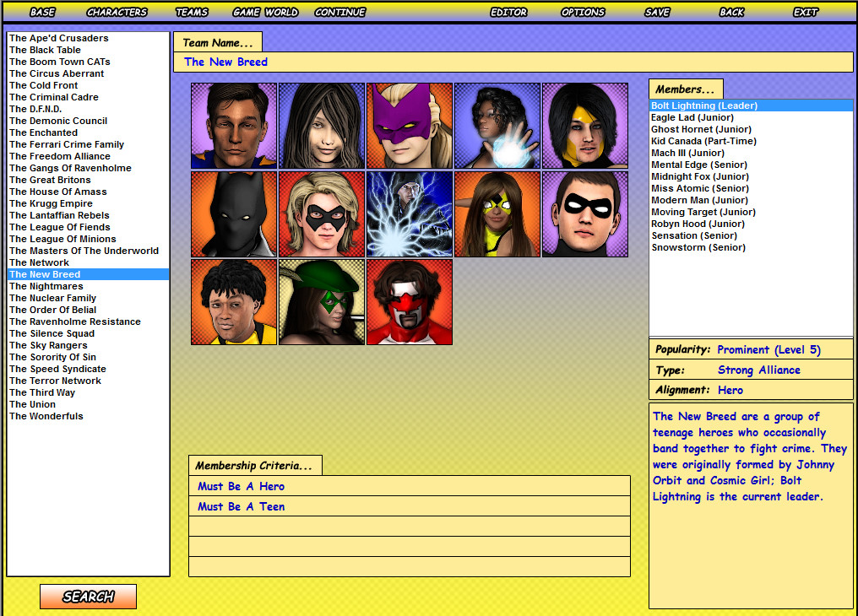Click the purple-masked blonde character portrait

coord(410,126)
